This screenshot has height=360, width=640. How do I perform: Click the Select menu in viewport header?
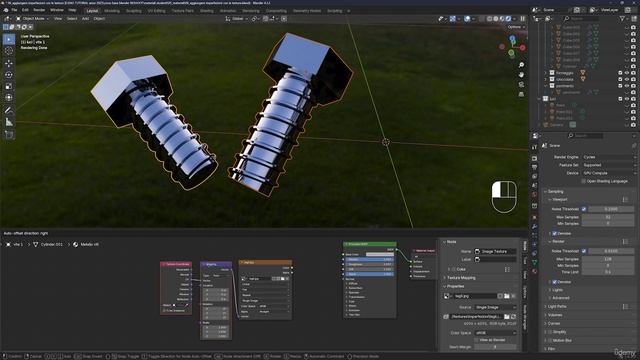[x=72, y=19]
